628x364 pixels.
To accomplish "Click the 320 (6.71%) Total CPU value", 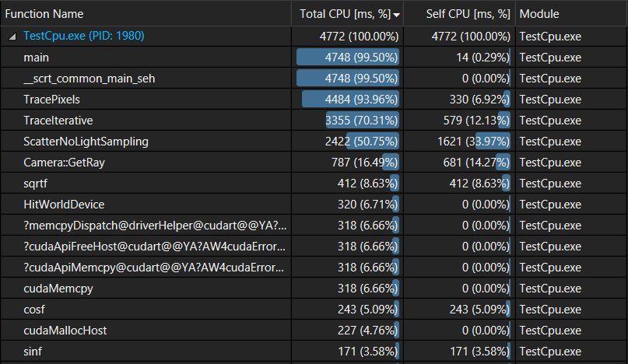I will click(367, 205).
